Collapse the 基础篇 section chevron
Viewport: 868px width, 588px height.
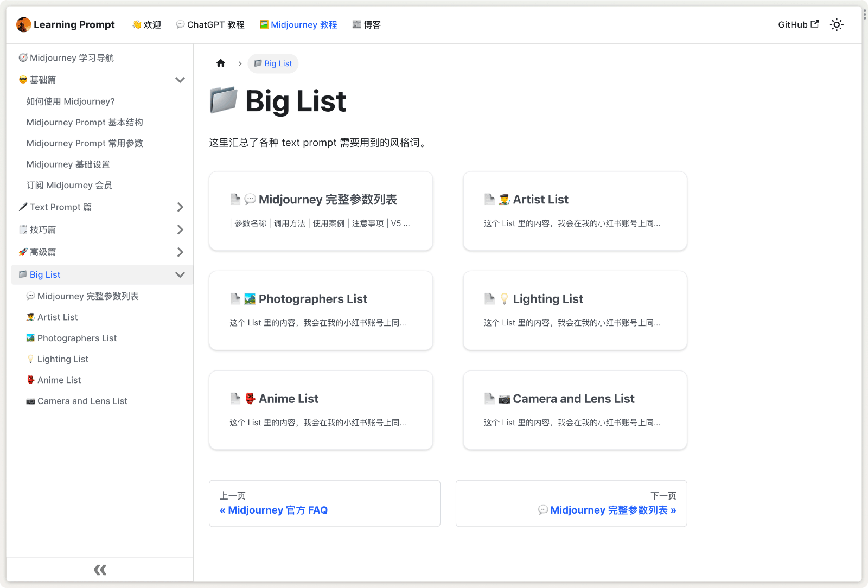[180, 80]
